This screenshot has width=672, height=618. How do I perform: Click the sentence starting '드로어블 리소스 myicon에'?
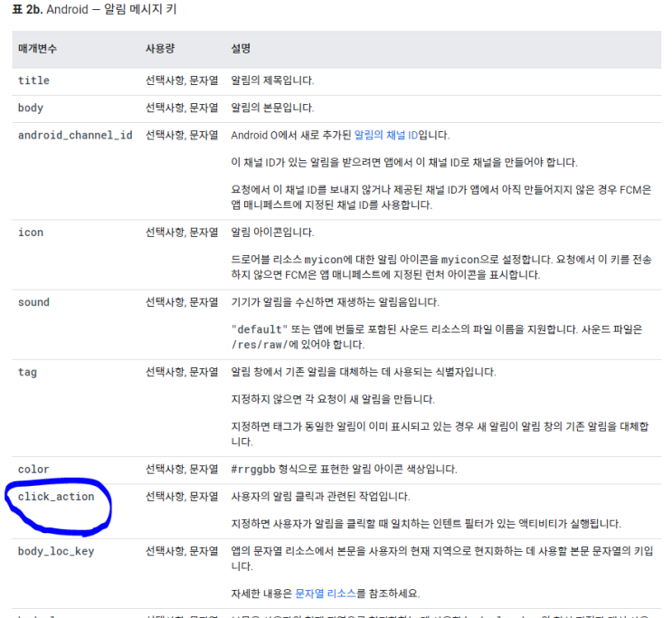pos(441,267)
